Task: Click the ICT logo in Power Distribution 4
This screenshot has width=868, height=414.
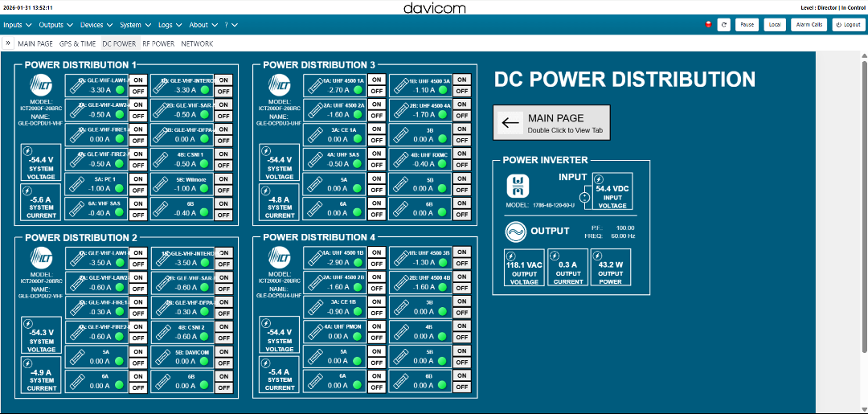Action: (x=280, y=257)
